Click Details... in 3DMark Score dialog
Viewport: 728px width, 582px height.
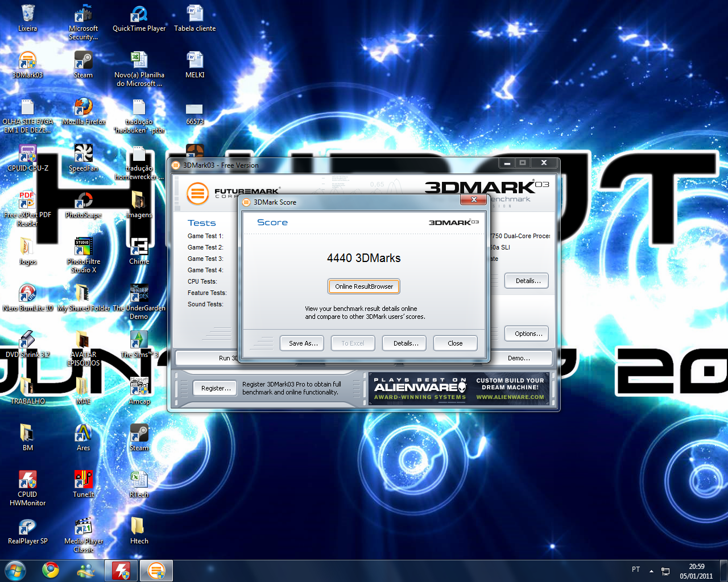click(x=405, y=343)
